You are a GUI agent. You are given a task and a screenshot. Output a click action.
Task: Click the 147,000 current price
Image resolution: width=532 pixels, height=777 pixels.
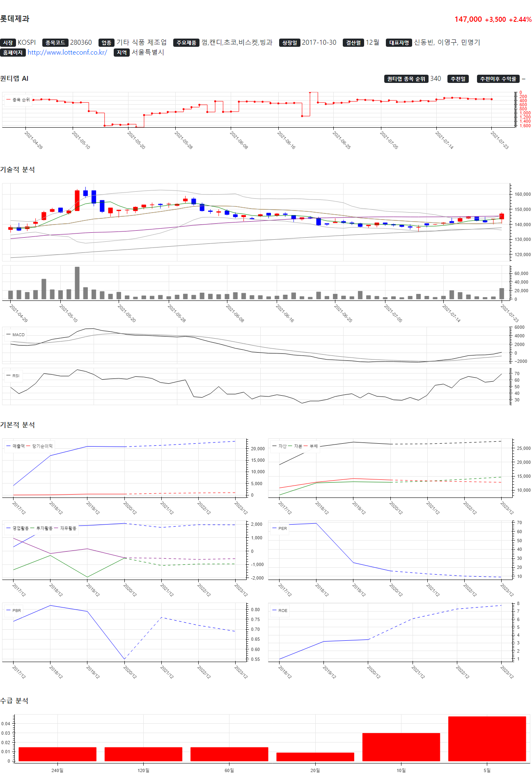tap(468, 19)
